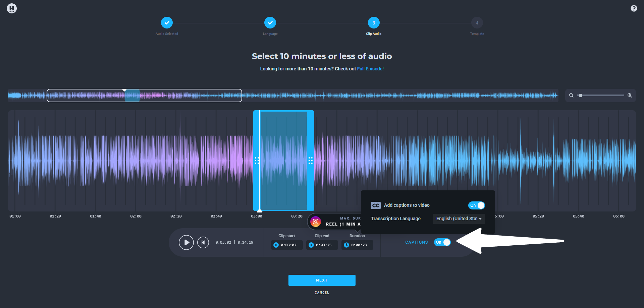The height and width of the screenshot is (308, 644).
Task: Click the clock icon in Duration field
Action: click(346, 245)
